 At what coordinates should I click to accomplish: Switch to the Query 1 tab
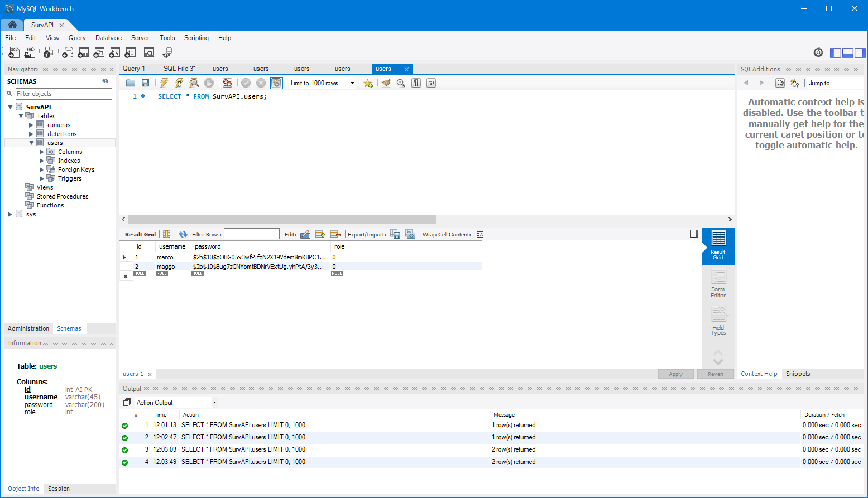point(134,69)
